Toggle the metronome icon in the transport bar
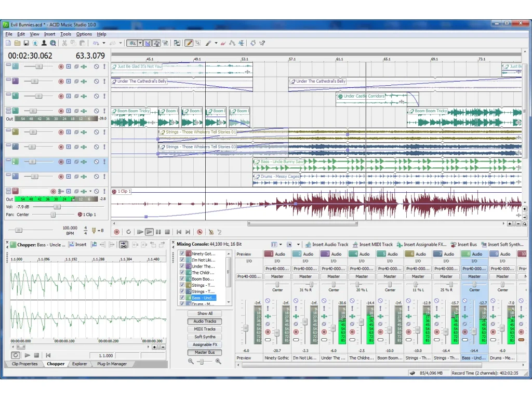 point(211,232)
